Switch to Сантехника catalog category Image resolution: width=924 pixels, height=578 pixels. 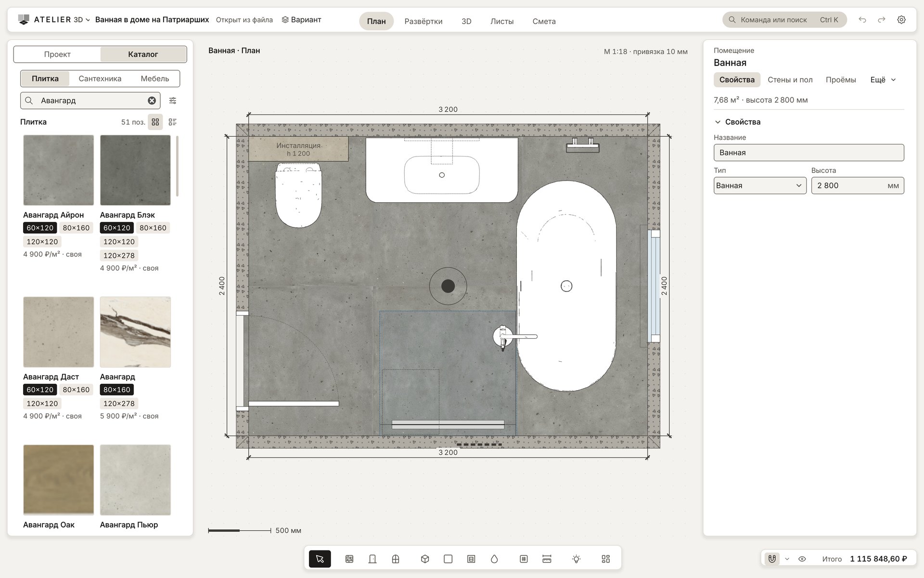pos(100,79)
